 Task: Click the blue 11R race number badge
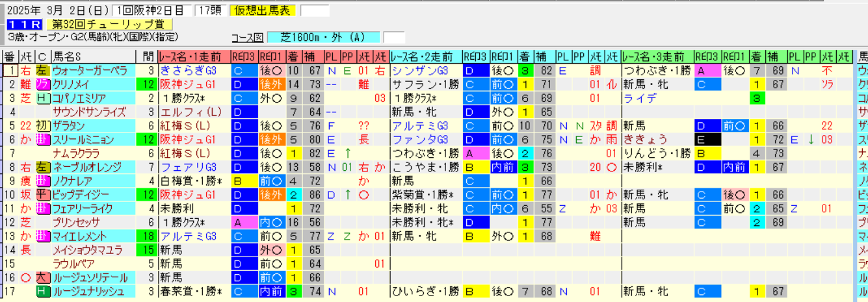26,24
